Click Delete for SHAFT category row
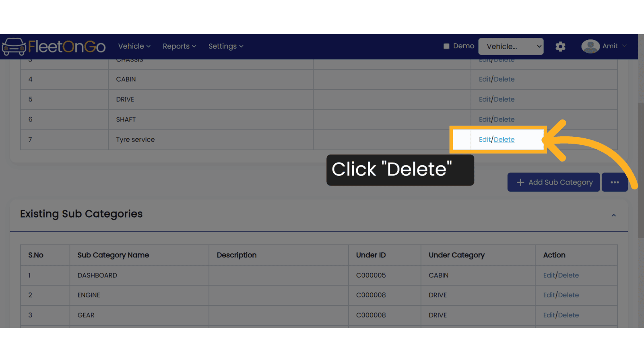 point(504,119)
